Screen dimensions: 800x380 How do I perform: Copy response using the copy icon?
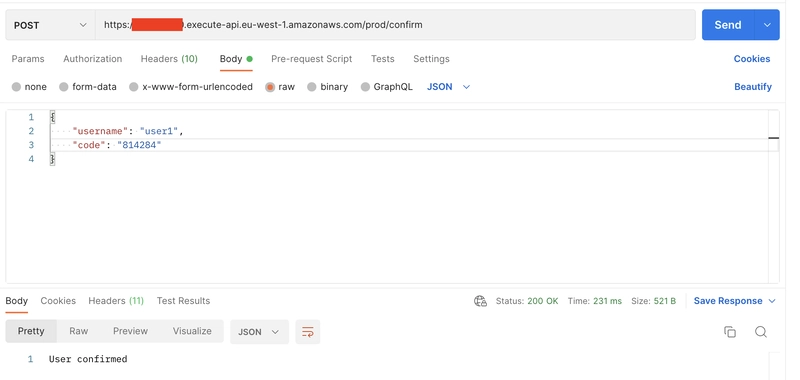[730, 332]
